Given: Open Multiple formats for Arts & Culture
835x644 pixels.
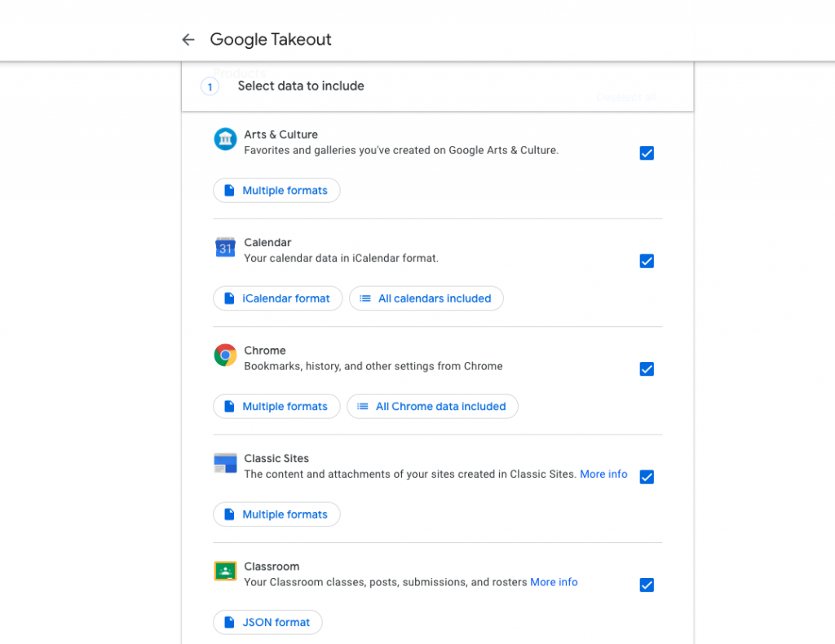Looking at the screenshot, I should pyautogui.click(x=276, y=191).
